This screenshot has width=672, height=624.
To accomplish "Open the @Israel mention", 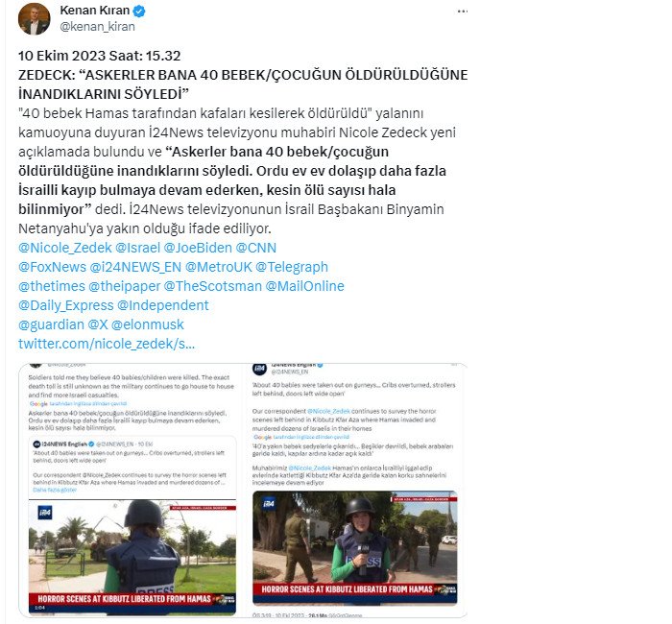I will [x=137, y=248].
